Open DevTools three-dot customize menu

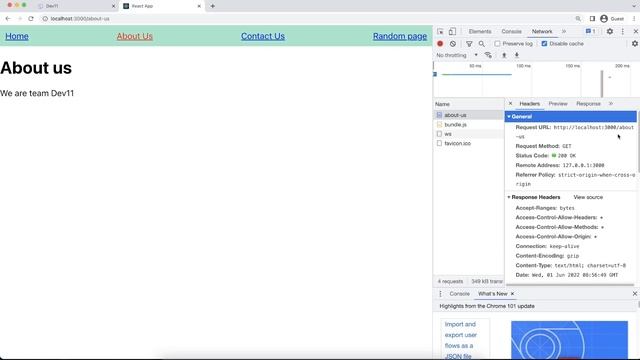pyautogui.click(x=622, y=31)
